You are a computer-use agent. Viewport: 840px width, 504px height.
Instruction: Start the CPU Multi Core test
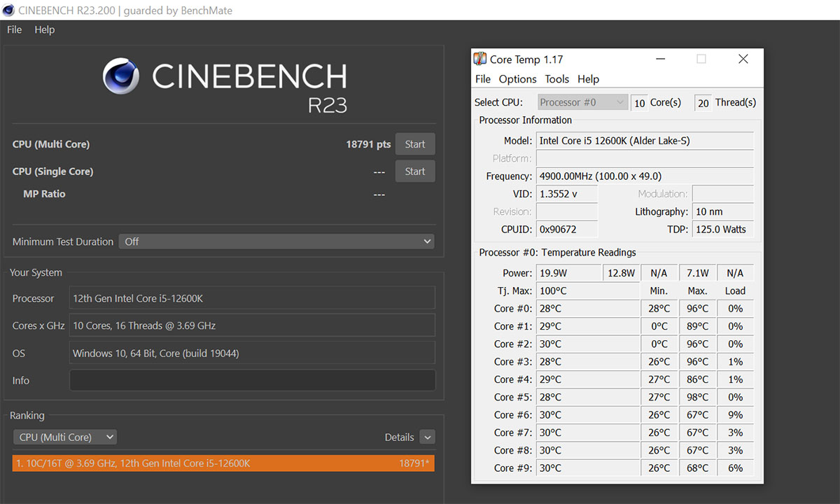[x=415, y=144]
